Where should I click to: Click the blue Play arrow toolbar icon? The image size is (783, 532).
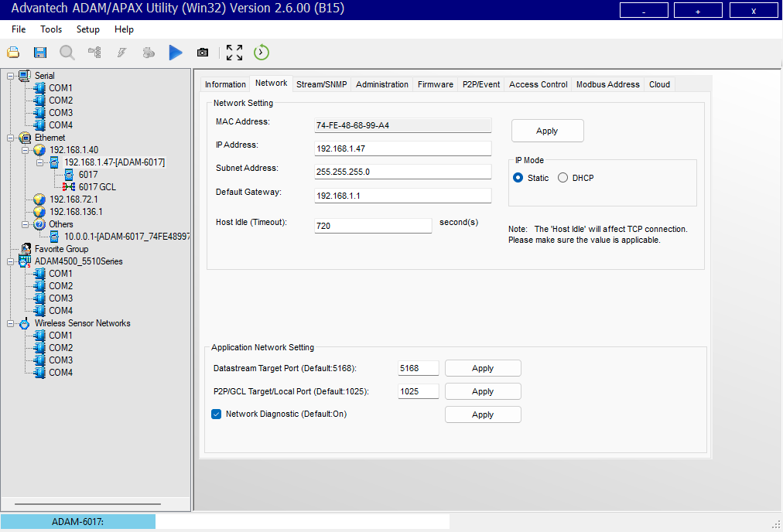click(x=176, y=53)
